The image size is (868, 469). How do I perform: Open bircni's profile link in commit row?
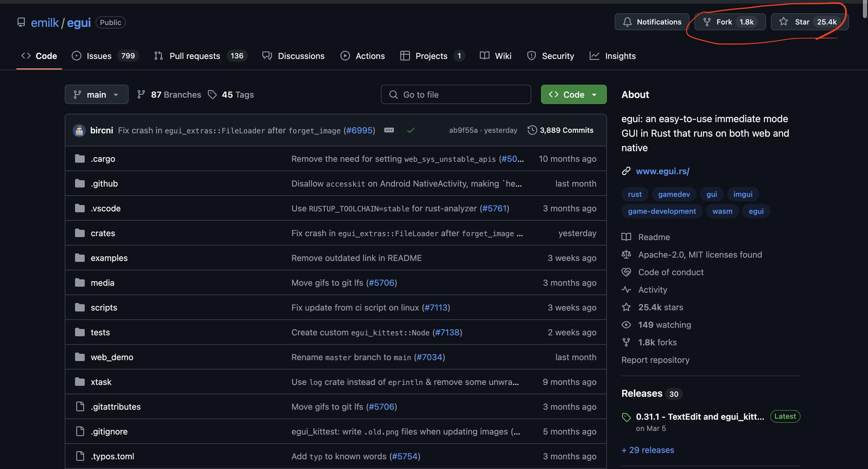click(102, 130)
